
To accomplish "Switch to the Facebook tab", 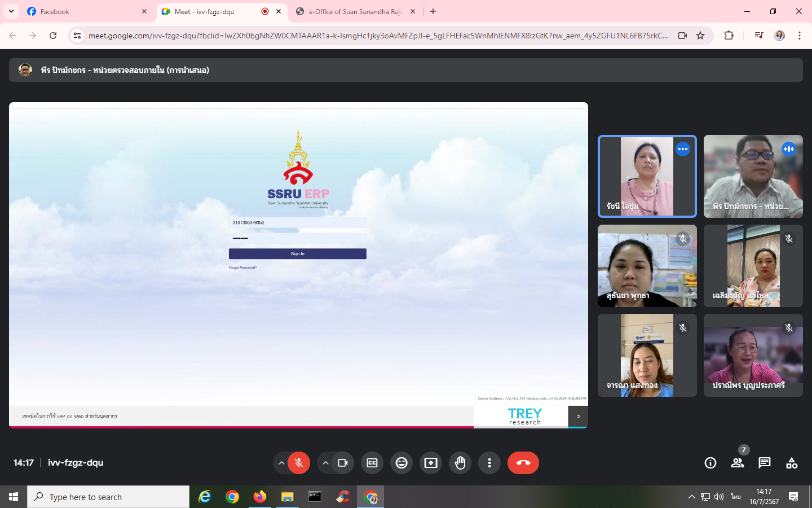I will point(85,11).
